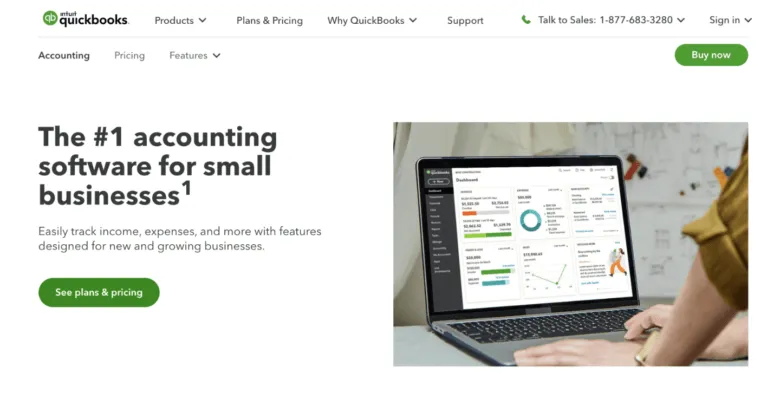Open the Products dropdown chevron
Viewport: 780px width, 400px height.
click(x=202, y=20)
